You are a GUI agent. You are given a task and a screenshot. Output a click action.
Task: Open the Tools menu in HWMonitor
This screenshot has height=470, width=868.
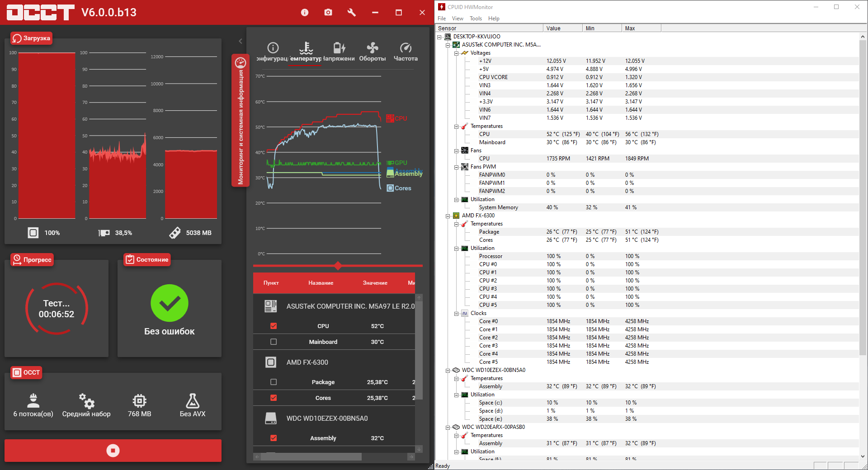point(476,19)
